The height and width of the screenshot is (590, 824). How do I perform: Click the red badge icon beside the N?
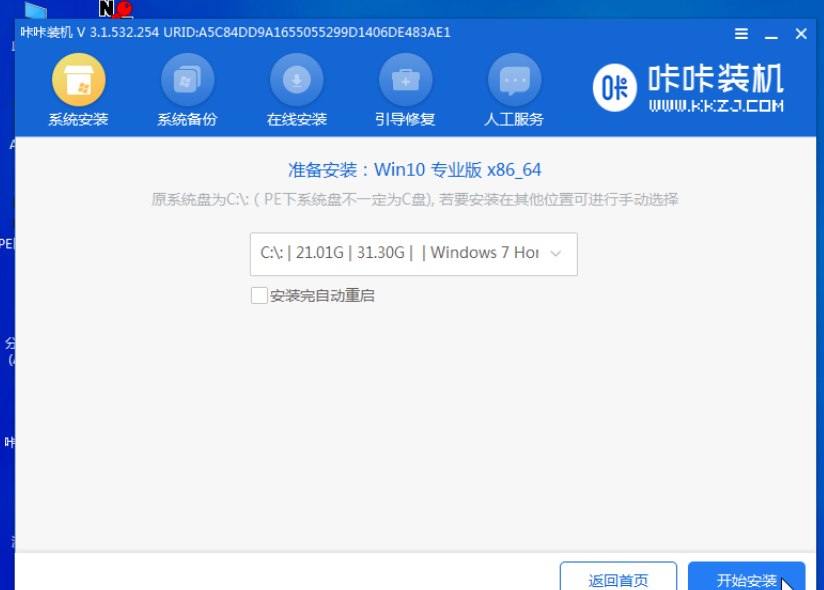click(x=122, y=10)
